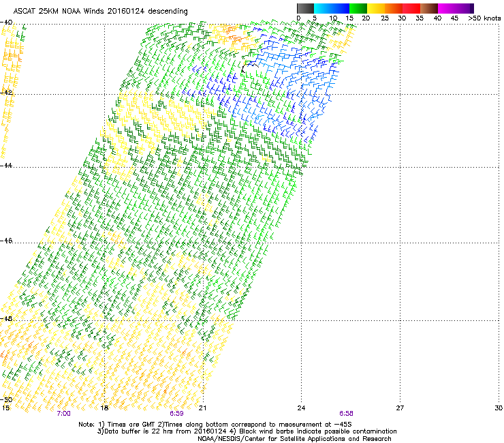Click the purple '6:58' swath time label
The width and height of the screenshot is (504, 443).
[x=346, y=414]
